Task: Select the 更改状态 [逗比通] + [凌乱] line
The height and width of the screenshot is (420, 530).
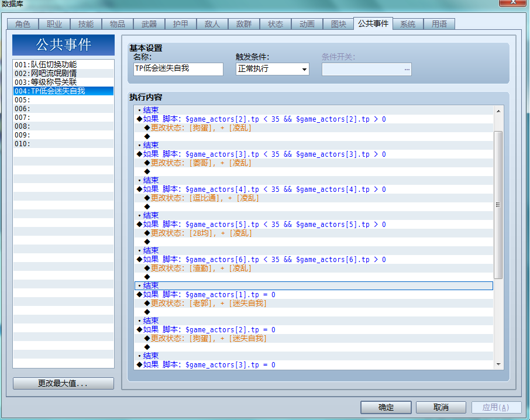Action: coord(314,198)
